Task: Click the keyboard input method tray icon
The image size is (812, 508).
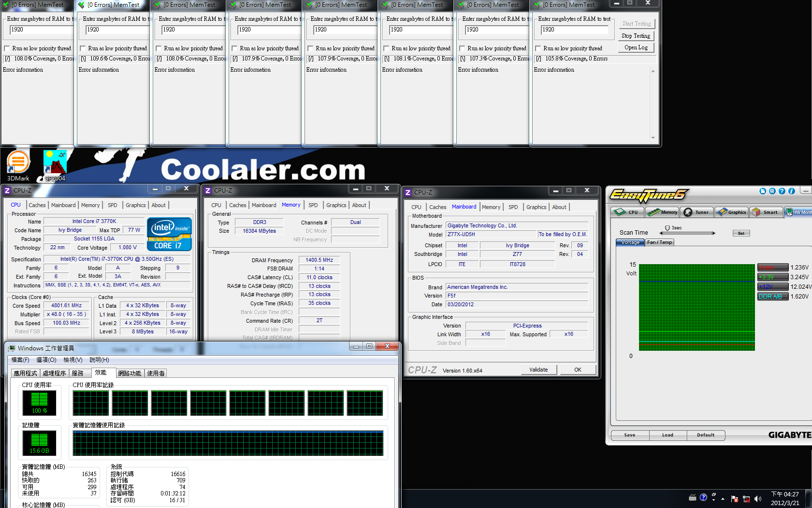Action: (x=693, y=497)
